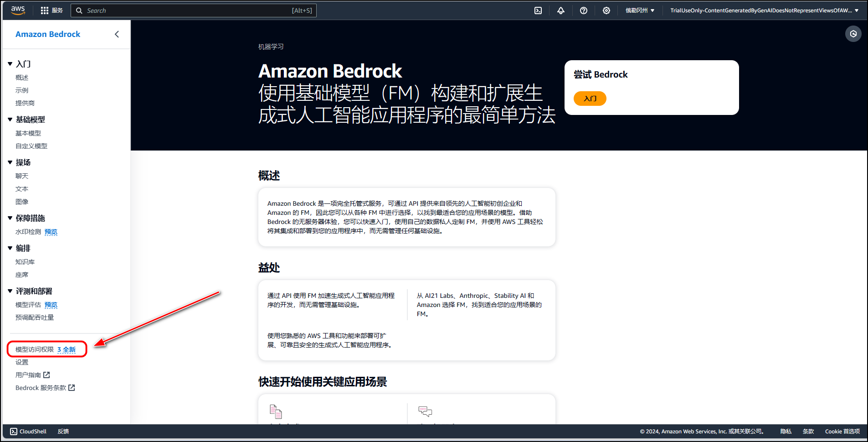Open 座席 in the sidebar
The height and width of the screenshot is (442, 868).
point(22,275)
